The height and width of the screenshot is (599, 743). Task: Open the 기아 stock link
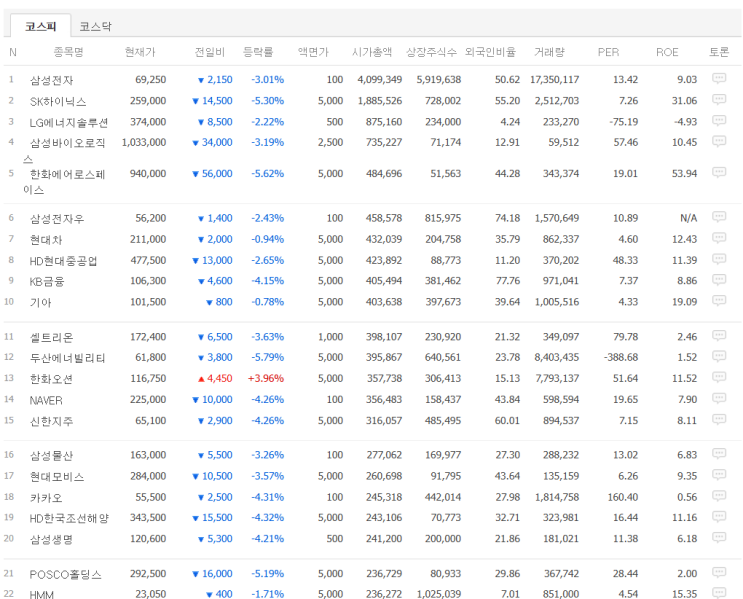pyautogui.click(x=40, y=302)
